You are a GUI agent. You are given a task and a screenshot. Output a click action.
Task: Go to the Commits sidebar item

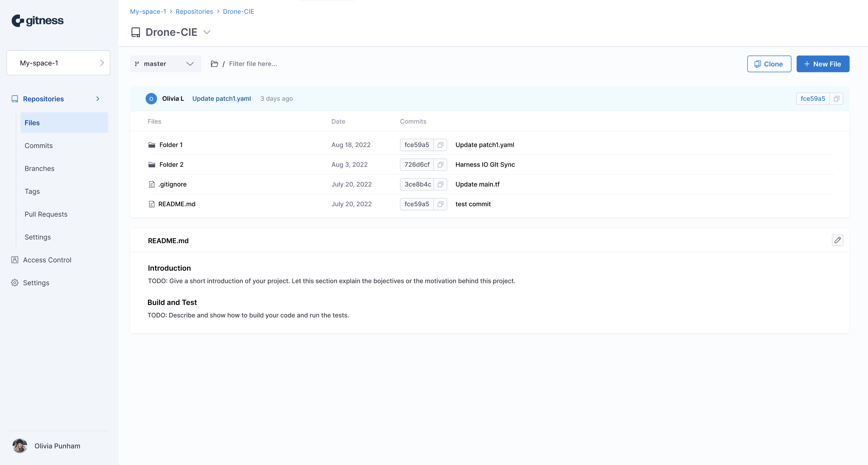39,146
